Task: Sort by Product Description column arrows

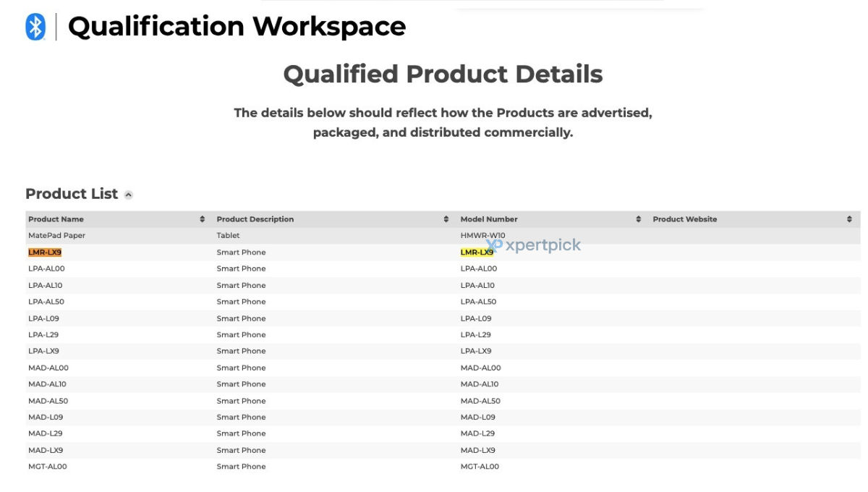Action: click(x=446, y=219)
